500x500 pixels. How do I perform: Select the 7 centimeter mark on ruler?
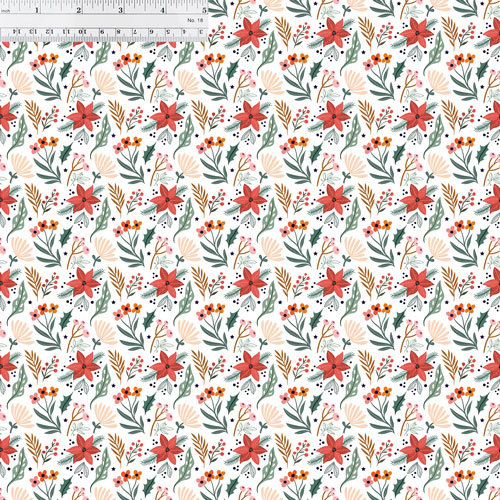[135, 32]
